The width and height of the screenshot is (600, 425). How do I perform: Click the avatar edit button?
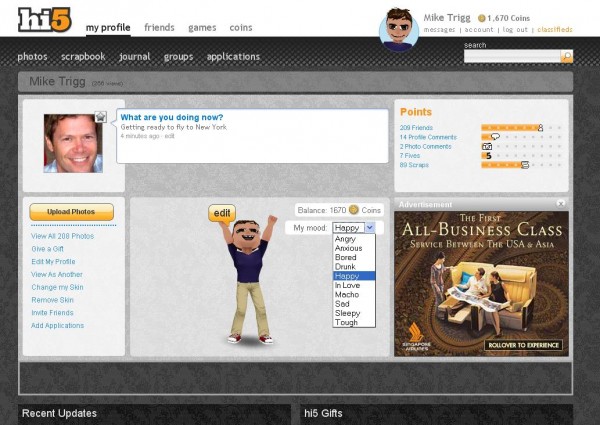click(x=222, y=212)
